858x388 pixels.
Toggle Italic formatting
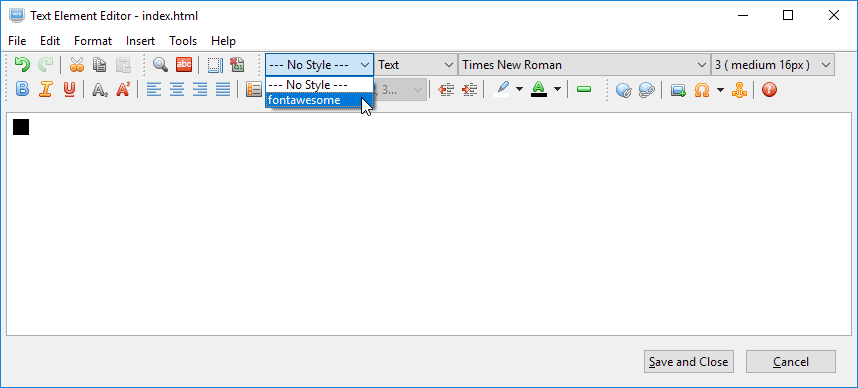pos(45,89)
